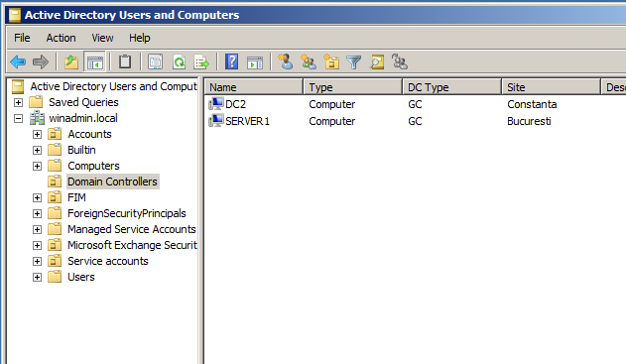Viewport: 626px width, 364px height.
Task: Click the Forward arrow toolbar icon
Action: click(41, 61)
